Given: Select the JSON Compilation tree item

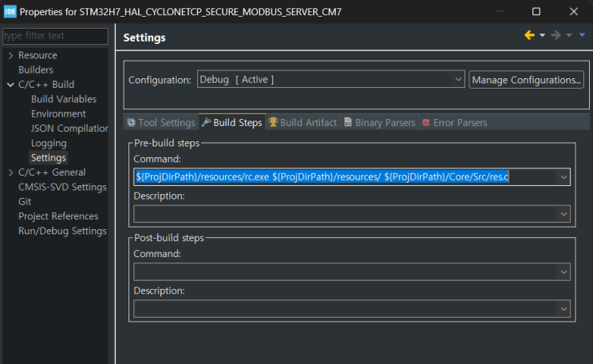Looking at the screenshot, I should click(x=69, y=129).
